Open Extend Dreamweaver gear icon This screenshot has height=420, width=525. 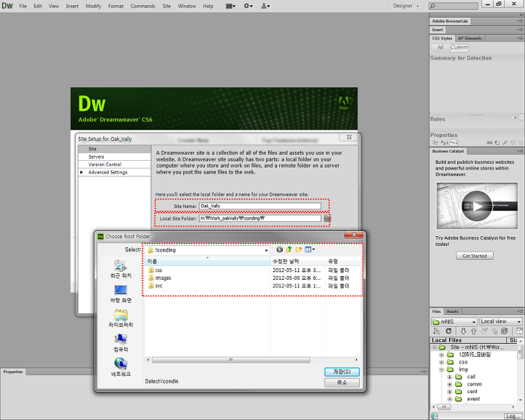(x=248, y=6)
